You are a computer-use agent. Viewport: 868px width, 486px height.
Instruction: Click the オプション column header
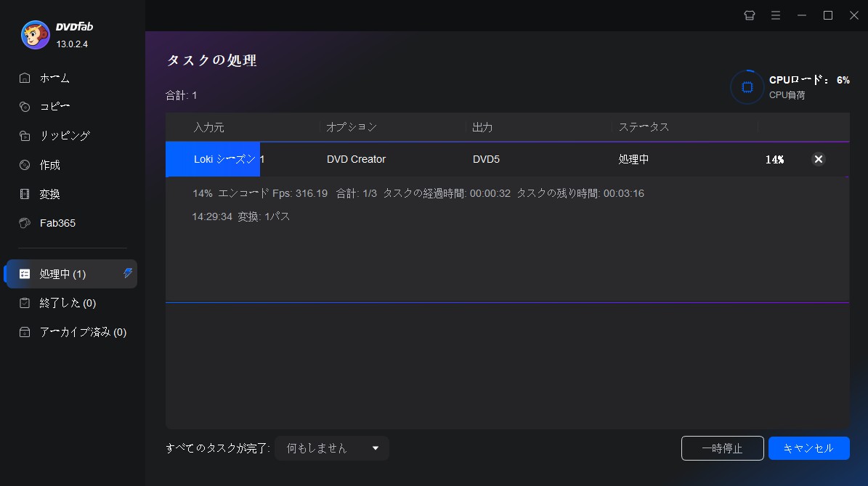pos(352,127)
